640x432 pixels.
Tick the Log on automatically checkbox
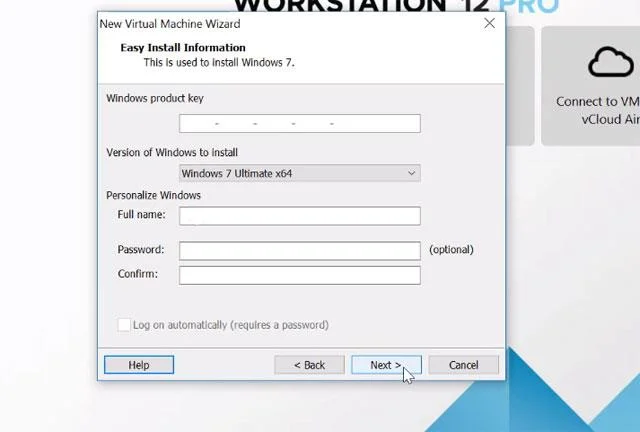tap(124, 325)
